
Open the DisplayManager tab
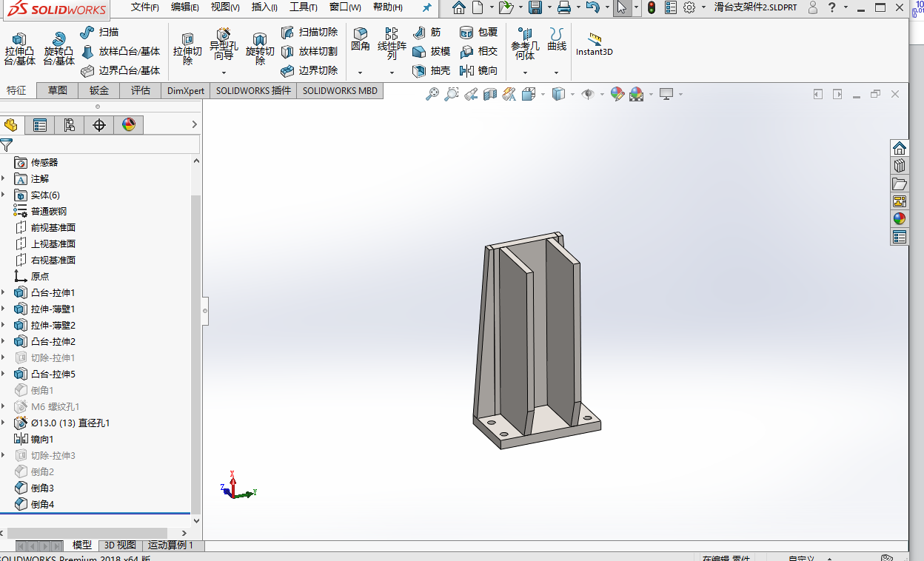click(x=129, y=125)
